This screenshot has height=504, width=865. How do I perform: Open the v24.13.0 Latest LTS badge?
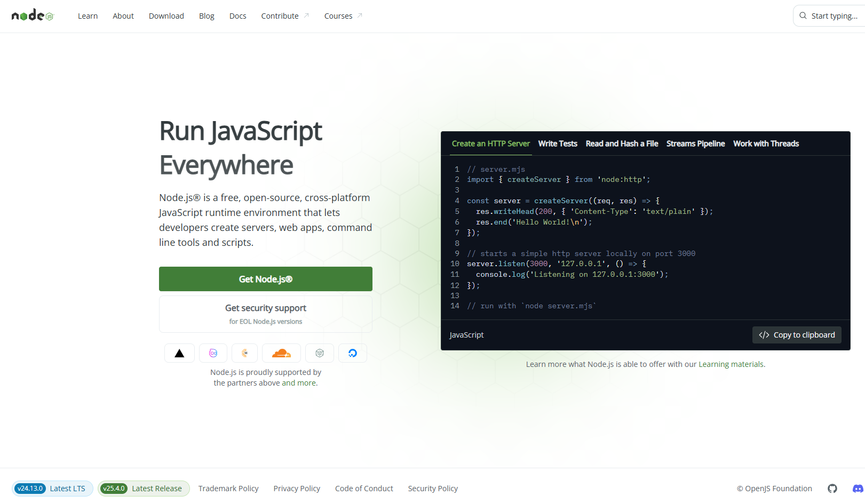click(x=52, y=489)
